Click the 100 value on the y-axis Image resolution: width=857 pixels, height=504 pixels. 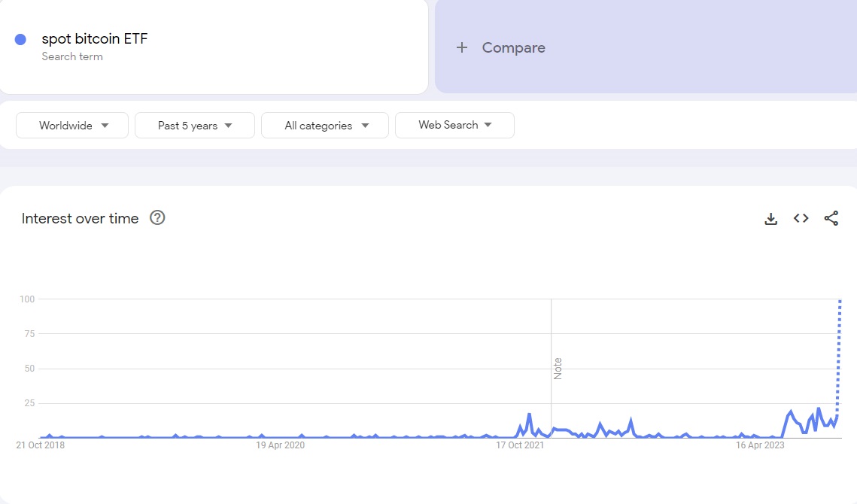tap(27, 299)
